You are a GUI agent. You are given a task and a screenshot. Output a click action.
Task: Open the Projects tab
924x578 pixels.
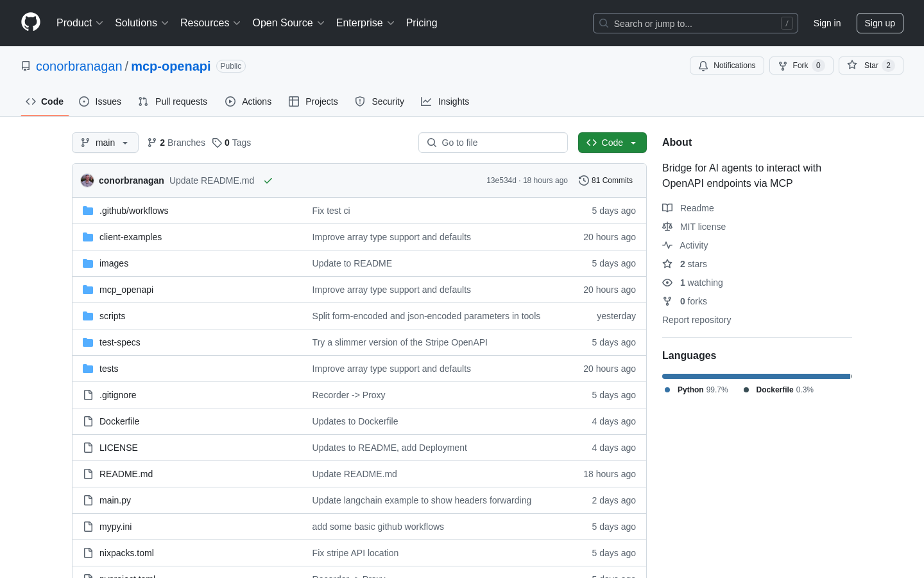pyautogui.click(x=313, y=101)
